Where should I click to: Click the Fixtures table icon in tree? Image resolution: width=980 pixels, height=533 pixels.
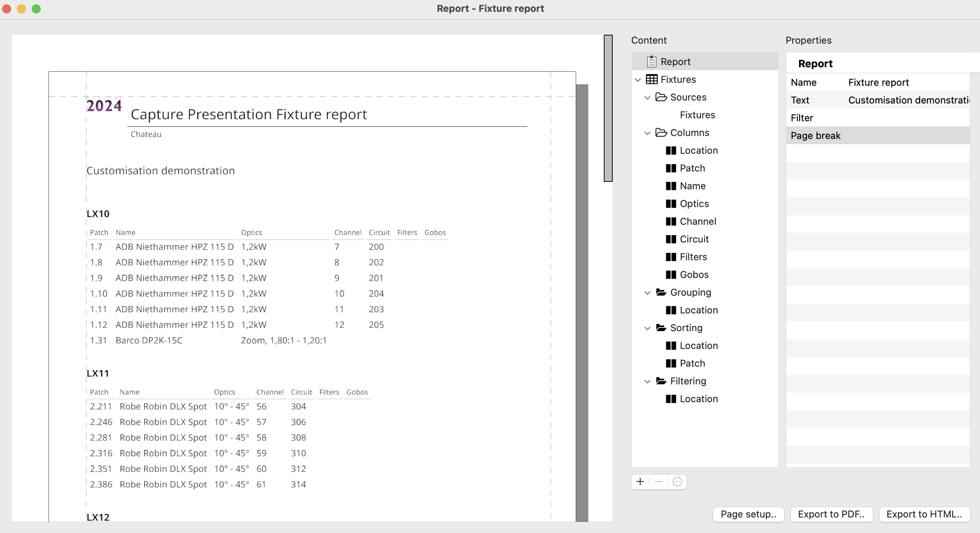click(x=651, y=79)
